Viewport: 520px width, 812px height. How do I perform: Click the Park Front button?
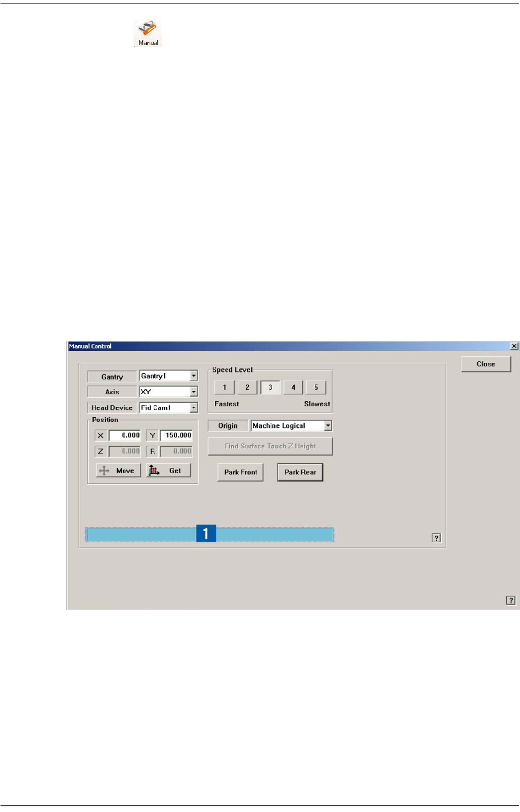241,473
